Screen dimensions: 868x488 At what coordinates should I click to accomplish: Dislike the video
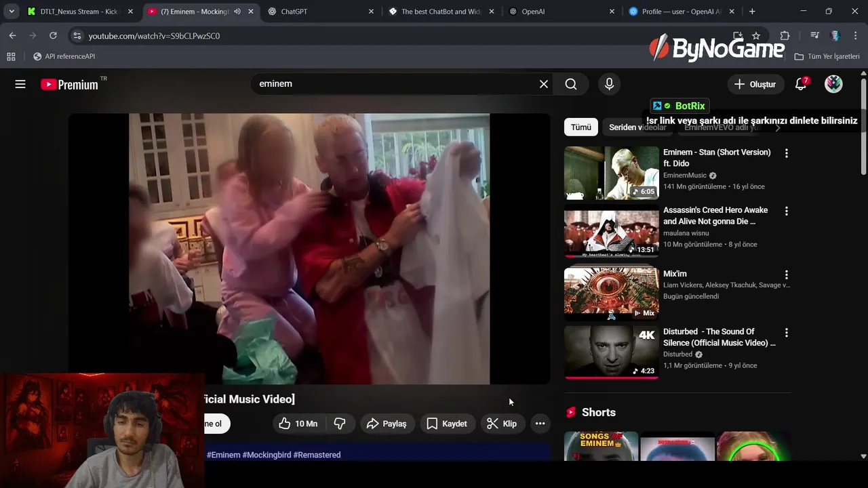click(x=340, y=424)
